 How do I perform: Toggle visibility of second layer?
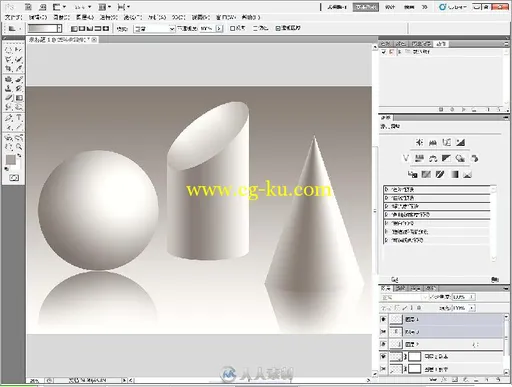pyautogui.click(x=383, y=332)
